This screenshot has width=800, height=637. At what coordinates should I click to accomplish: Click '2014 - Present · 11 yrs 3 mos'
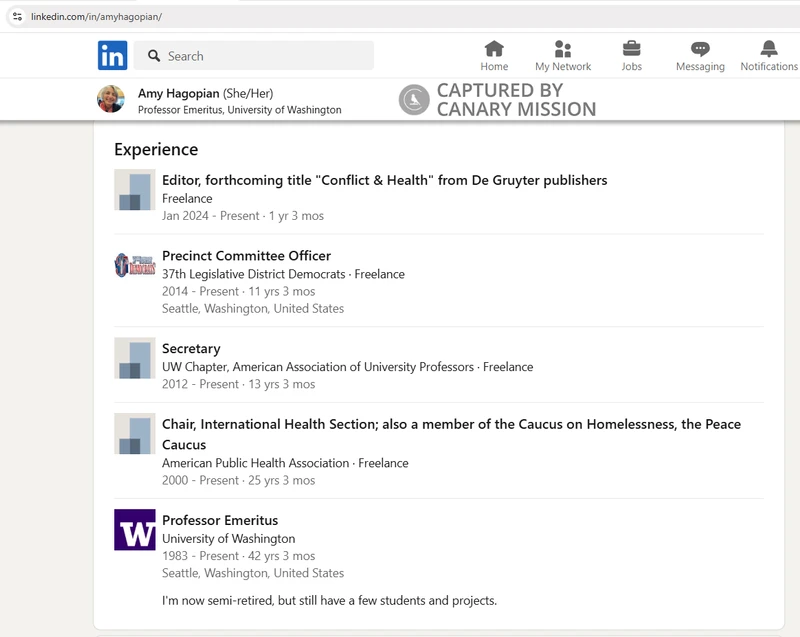pyautogui.click(x=238, y=291)
